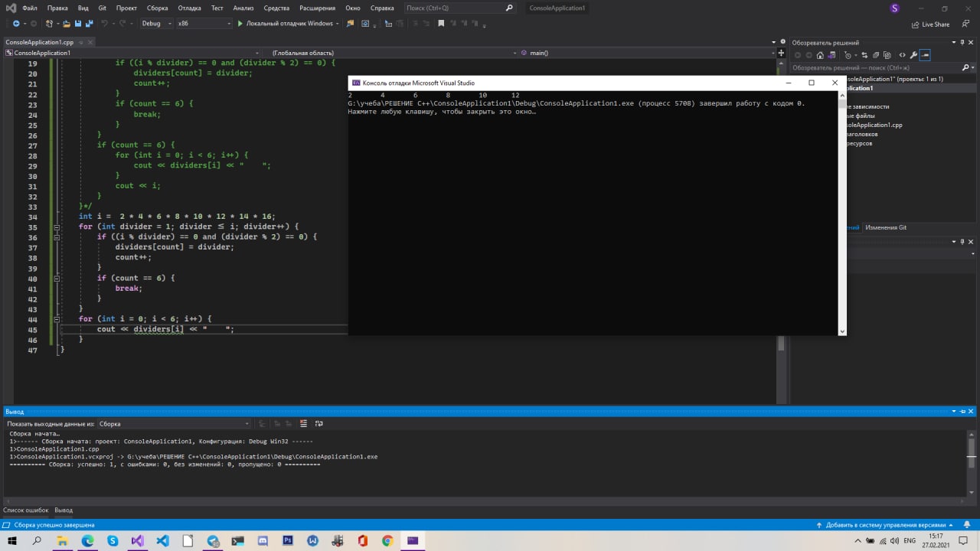Open Google Chrome from taskbar
Screen dimensions: 980x551
pos(387,540)
